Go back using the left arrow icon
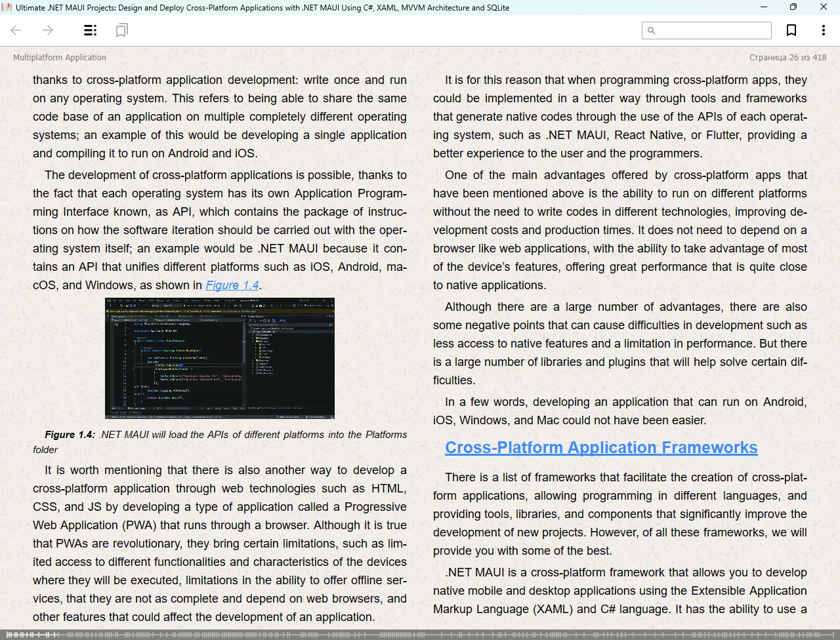 point(16,30)
